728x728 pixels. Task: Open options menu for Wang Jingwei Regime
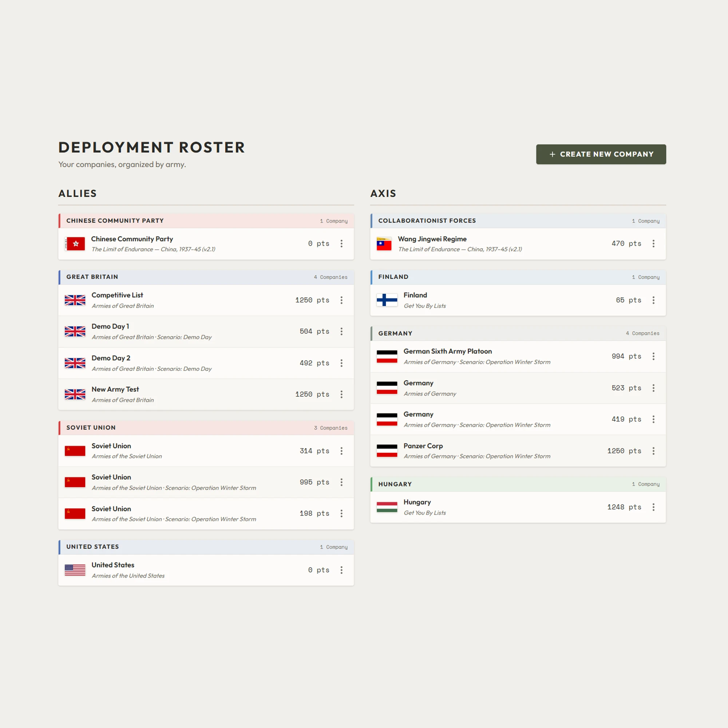pos(653,244)
